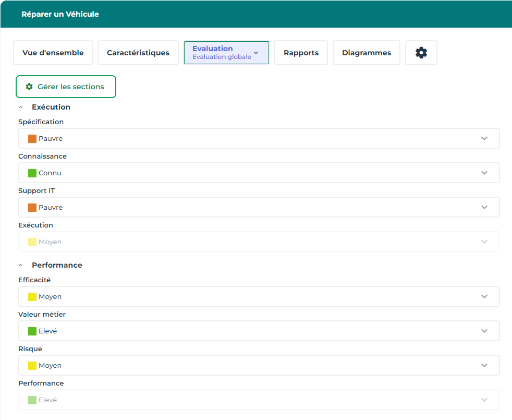Image resolution: width=512 pixels, height=420 pixels.
Task: Switch to Vue d'ensemble tab
Action: (x=53, y=53)
